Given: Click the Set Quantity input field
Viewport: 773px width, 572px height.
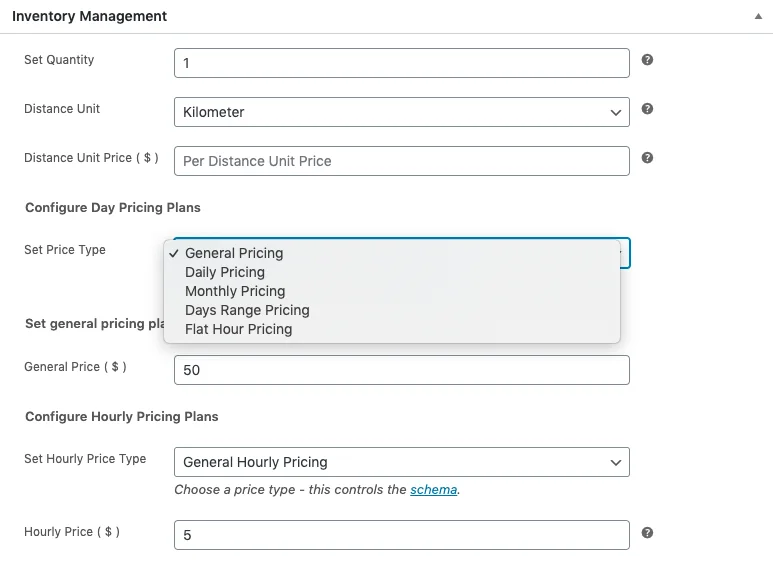Looking at the screenshot, I should tap(401, 63).
